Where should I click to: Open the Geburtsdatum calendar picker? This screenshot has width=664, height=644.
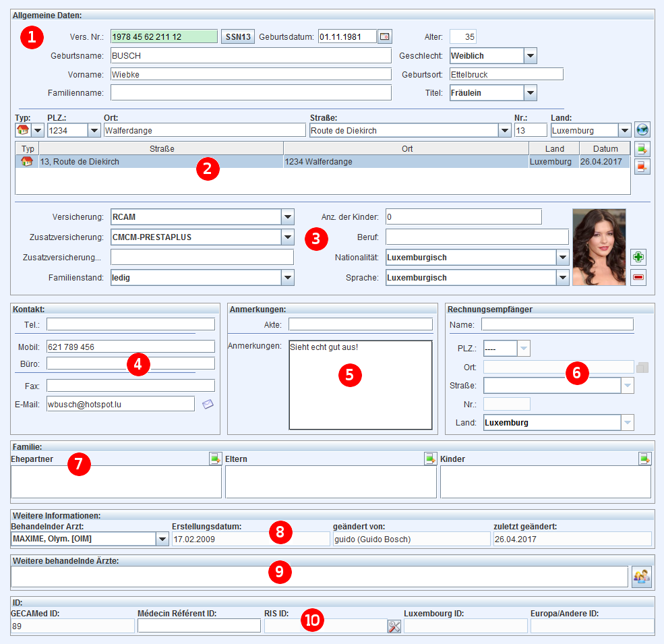[385, 36]
